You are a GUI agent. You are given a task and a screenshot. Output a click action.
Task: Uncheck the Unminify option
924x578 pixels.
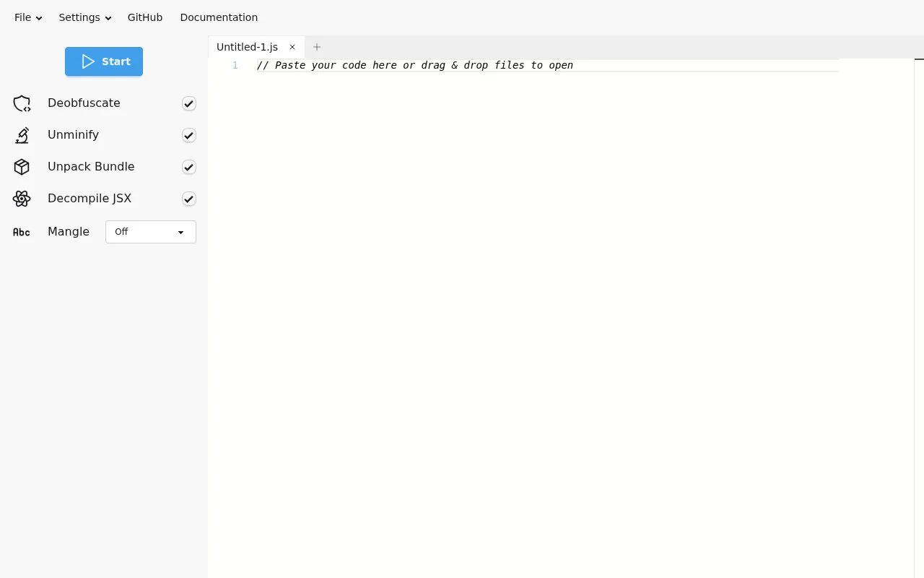tap(188, 135)
